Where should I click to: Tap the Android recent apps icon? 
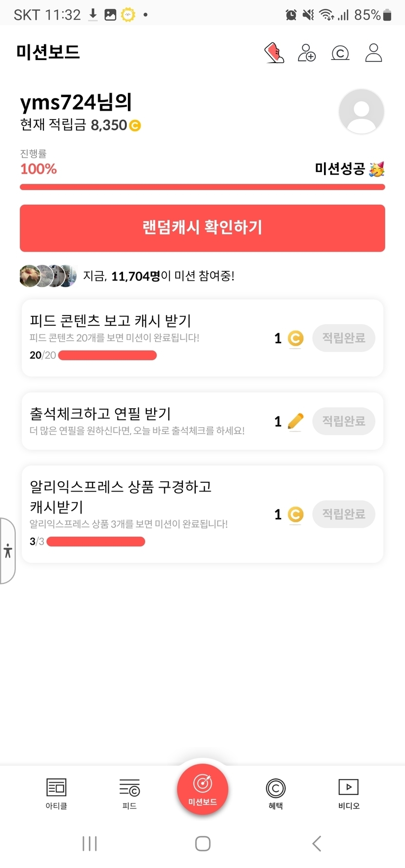pos(90,844)
